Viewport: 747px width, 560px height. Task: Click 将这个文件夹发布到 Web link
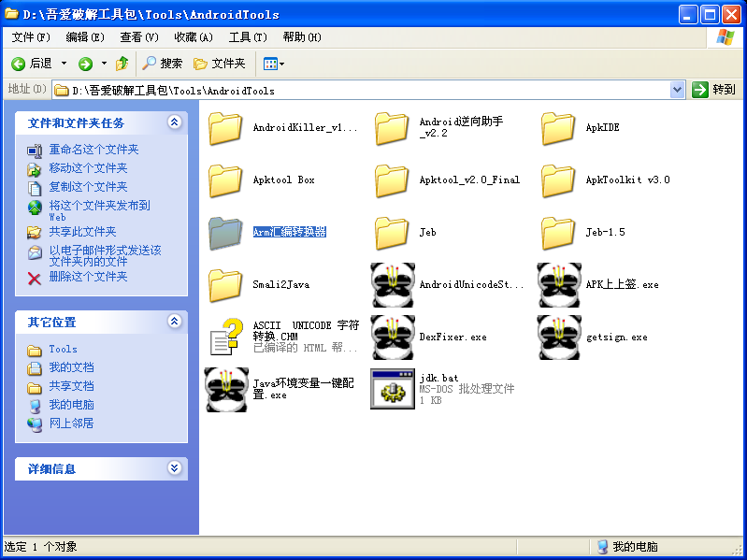[99, 210]
